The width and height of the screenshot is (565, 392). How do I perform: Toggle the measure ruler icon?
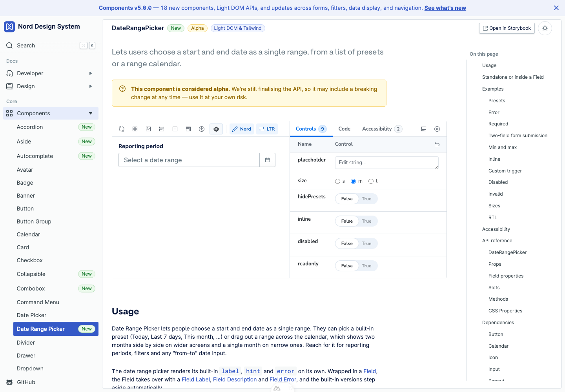coord(162,129)
